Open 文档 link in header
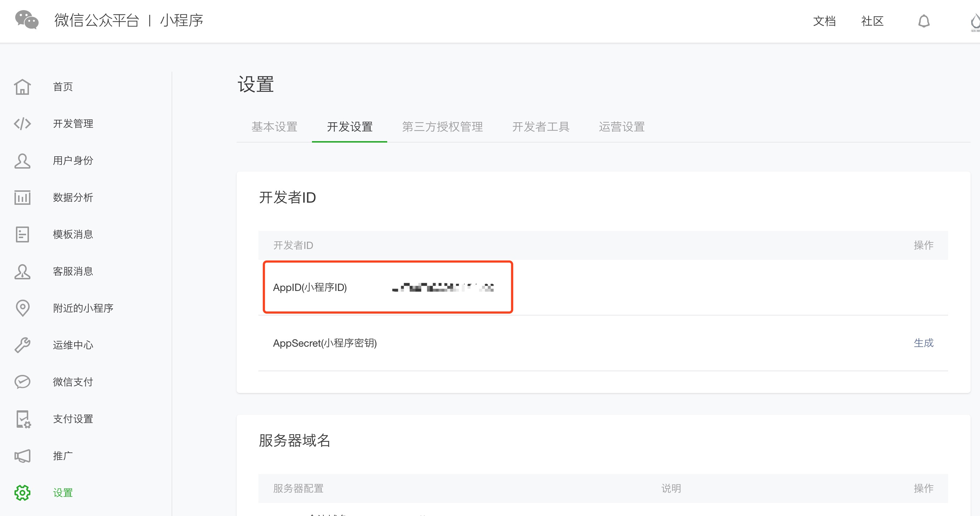Screen dimensions: 980x516 (x=824, y=21)
